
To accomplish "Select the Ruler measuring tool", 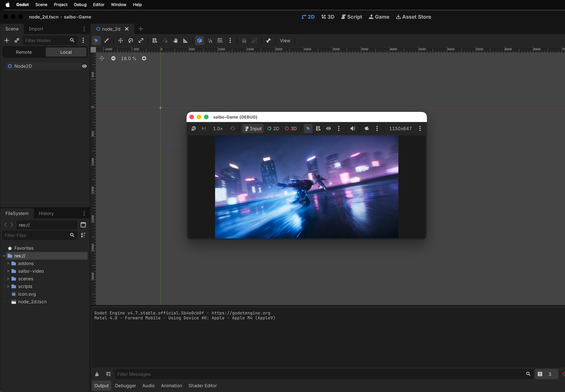I will (186, 40).
